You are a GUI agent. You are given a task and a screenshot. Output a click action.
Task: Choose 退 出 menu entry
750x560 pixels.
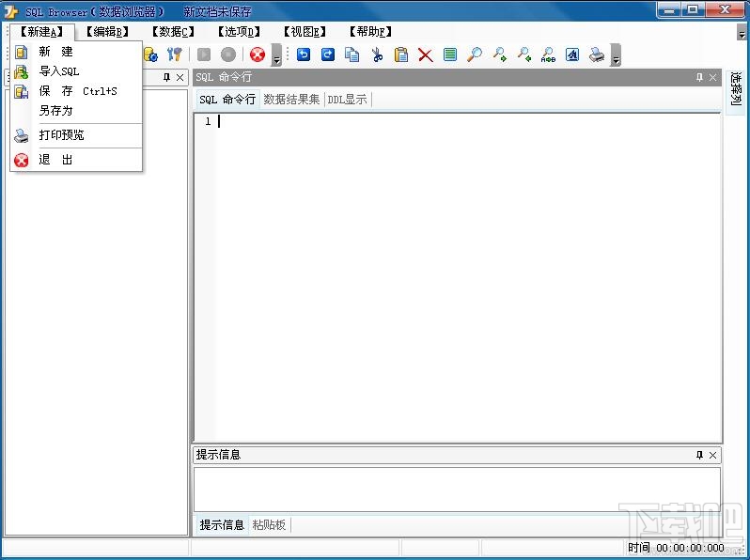(x=76, y=160)
